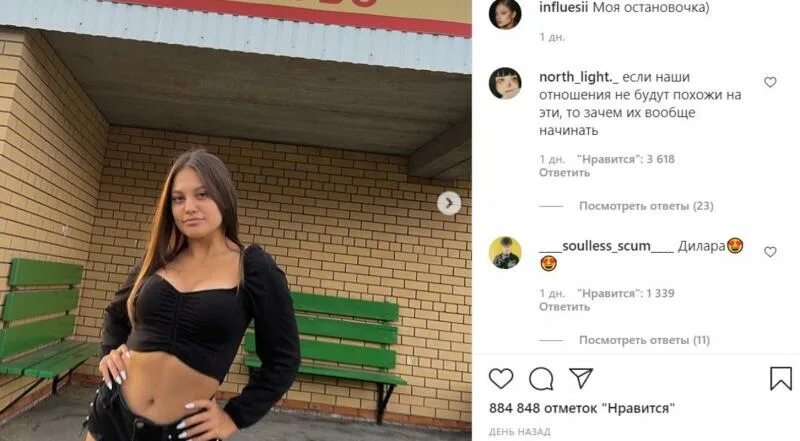This screenshot has height=441, width=800.
Task: Open ___soulless_scum___ username link
Action: click(x=607, y=246)
